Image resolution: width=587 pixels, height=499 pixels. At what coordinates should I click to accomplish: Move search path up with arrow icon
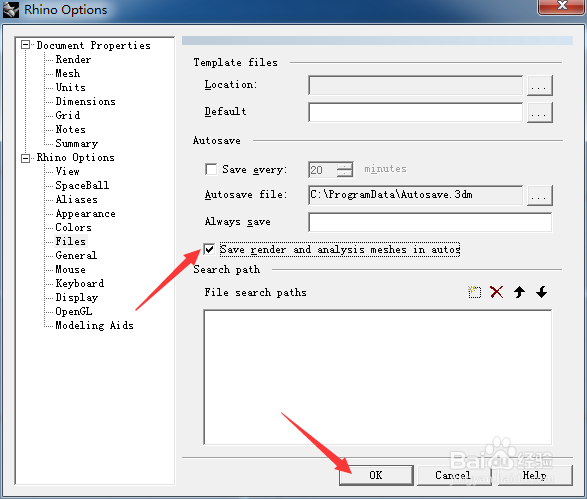pos(519,292)
